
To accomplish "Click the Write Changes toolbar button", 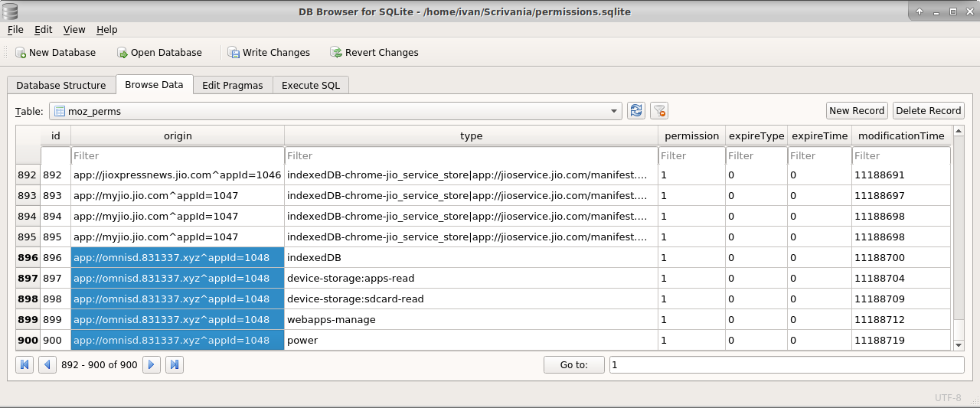I will click(269, 53).
